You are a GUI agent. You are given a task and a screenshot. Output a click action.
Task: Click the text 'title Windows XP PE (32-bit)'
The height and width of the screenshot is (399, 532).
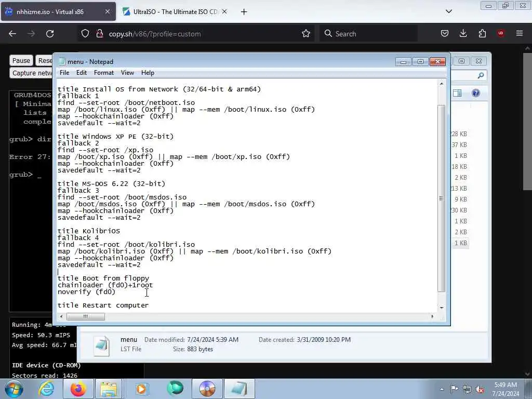[x=115, y=137]
